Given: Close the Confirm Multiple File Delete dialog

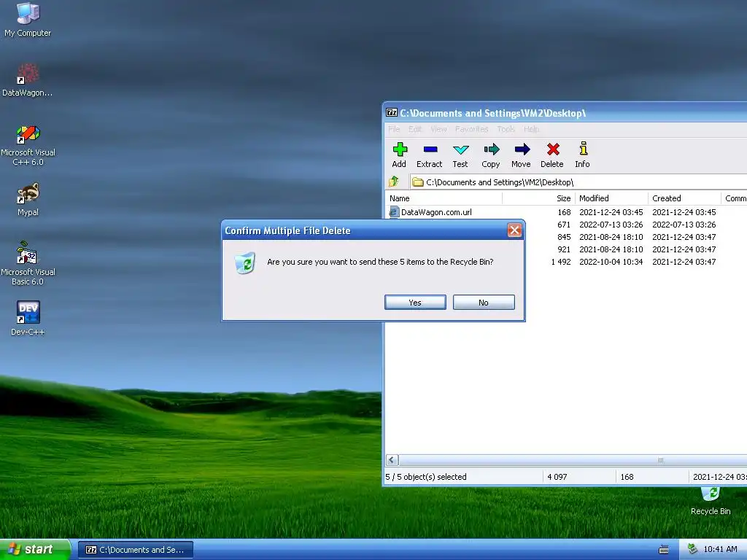Looking at the screenshot, I should tap(514, 230).
